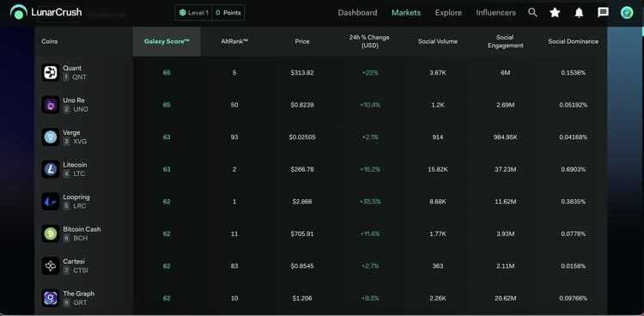The height and width of the screenshot is (316, 644).
Task: Sort by AltRank column
Action: point(234,41)
